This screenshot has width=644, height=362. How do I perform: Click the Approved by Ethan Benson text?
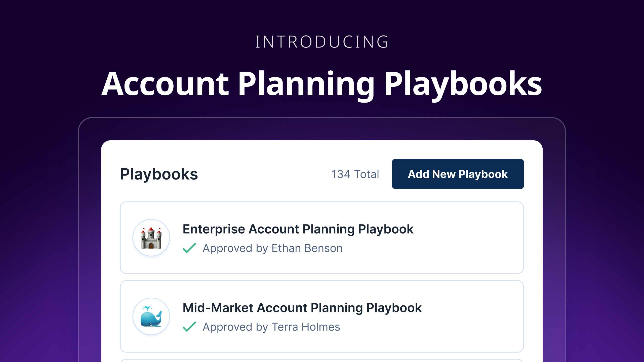(x=273, y=248)
